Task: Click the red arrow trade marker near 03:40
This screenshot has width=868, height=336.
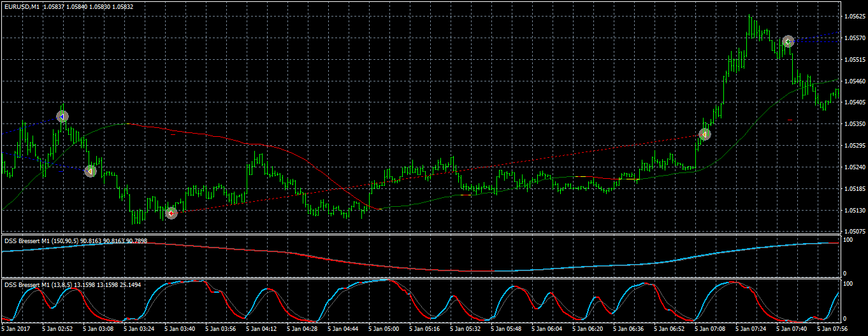Action: point(171,213)
